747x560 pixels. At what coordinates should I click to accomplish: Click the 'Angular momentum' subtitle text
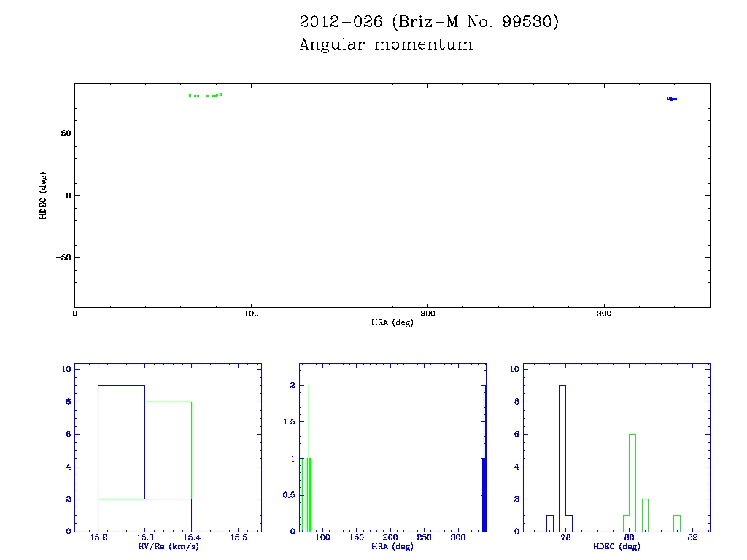(386, 44)
